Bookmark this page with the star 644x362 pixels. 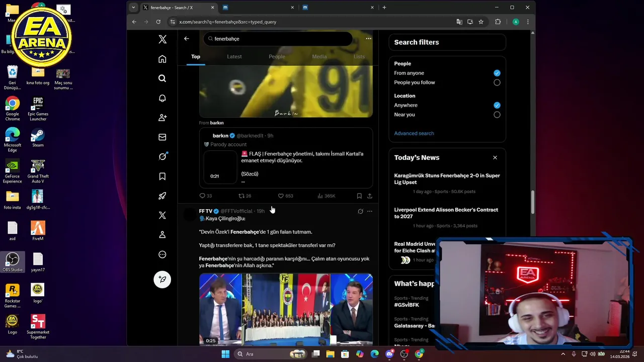point(481,22)
